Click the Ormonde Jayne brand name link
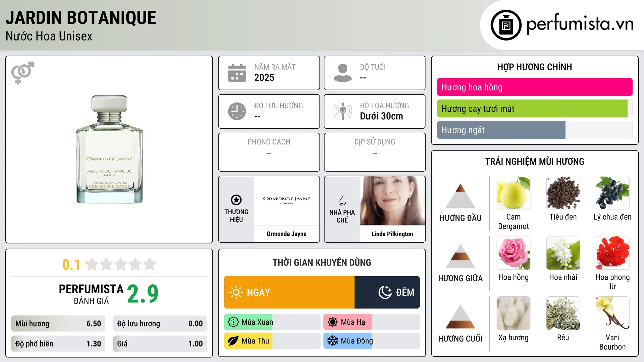The image size is (644, 362). pos(286,234)
